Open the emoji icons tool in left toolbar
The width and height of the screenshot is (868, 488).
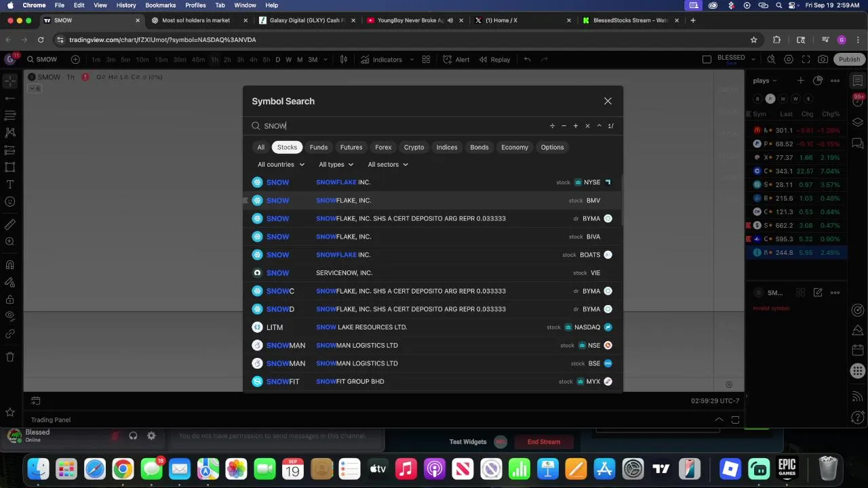click(x=10, y=201)
